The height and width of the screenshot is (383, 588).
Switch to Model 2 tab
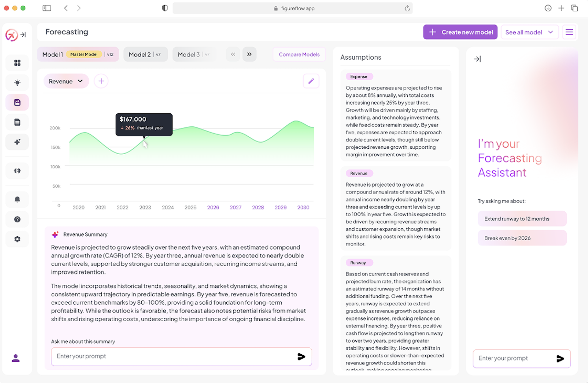(x=145, y=54)
